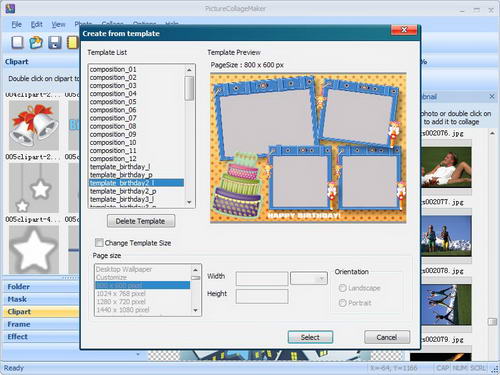Click the Open file toolbar icon
500x375 pixels.
pos(36,43)
